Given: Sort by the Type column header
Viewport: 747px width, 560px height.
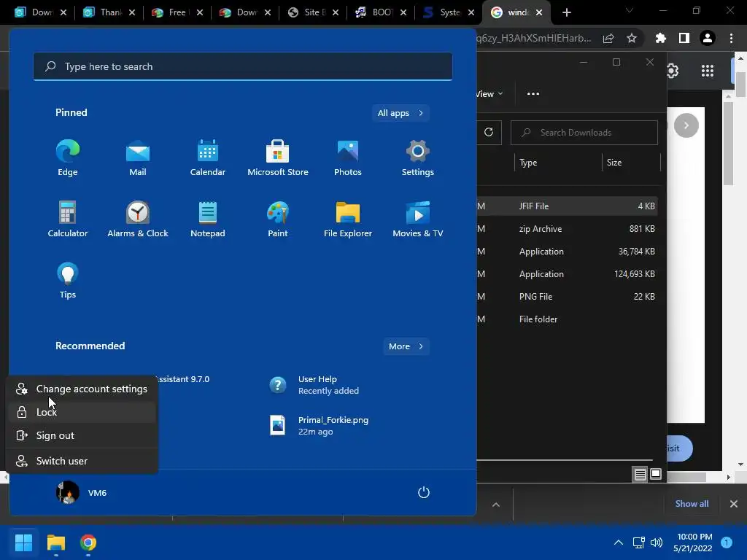Looking at the screenshot, I should [x=557, y=163].
